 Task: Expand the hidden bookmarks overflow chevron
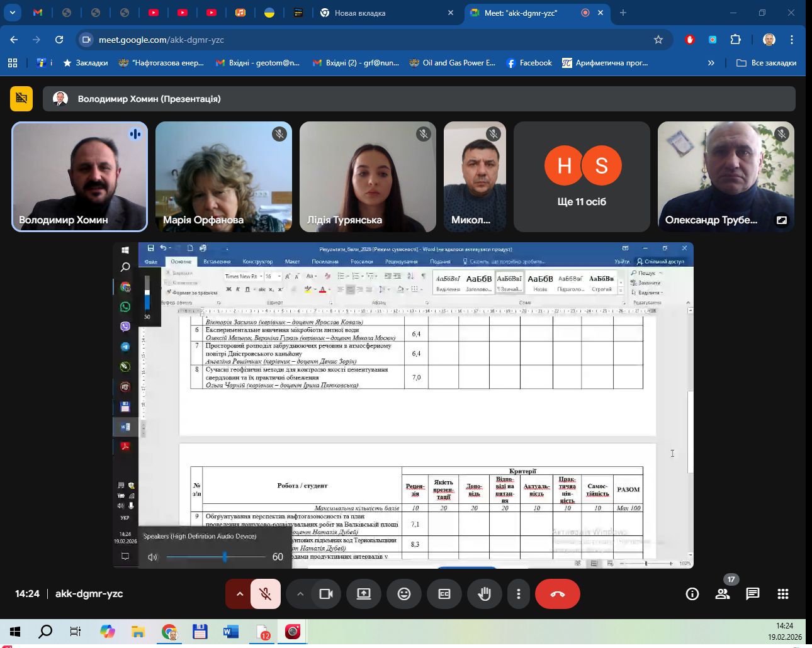tap(711, 63)
